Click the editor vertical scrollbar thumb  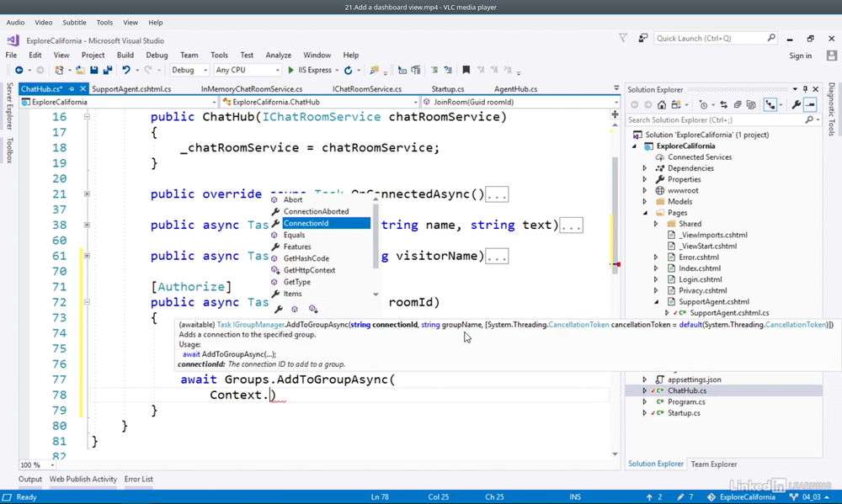[x=615, y=215]
